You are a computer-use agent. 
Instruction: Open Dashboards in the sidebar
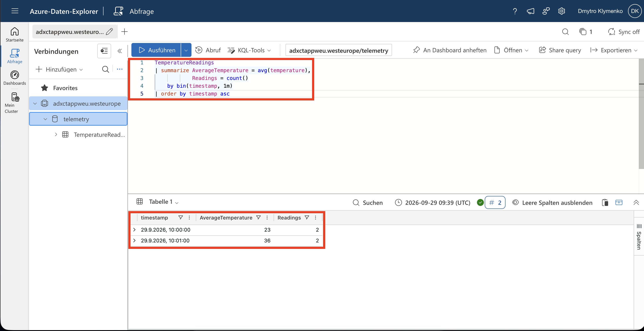[14, 78]
